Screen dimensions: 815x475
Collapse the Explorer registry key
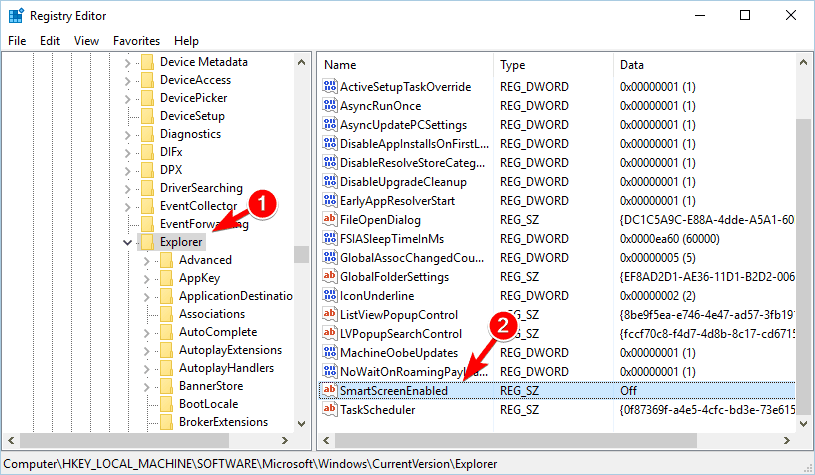127,242
